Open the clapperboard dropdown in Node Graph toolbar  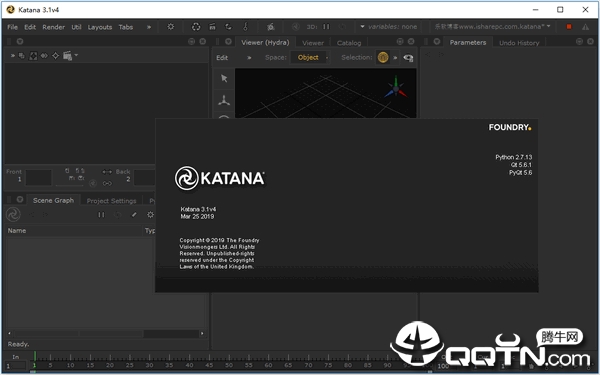[x=70, y=56]
